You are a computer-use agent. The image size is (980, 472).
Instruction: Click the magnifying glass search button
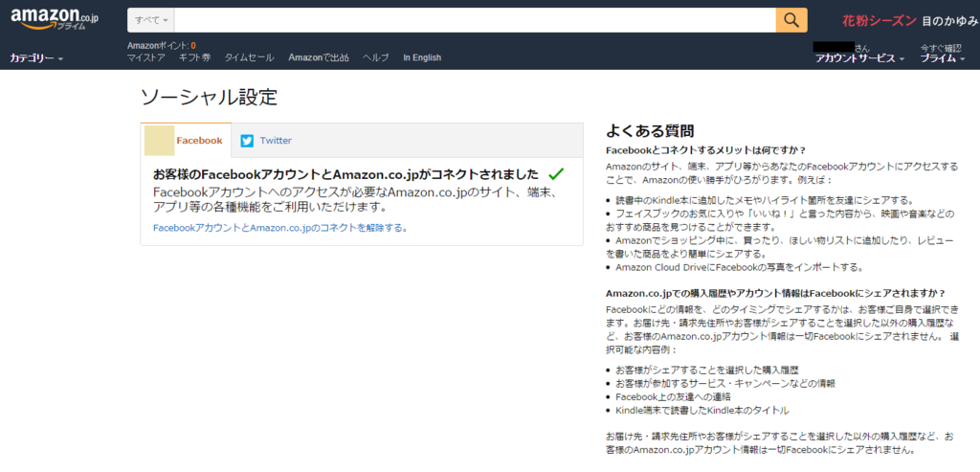coord(791,20)
